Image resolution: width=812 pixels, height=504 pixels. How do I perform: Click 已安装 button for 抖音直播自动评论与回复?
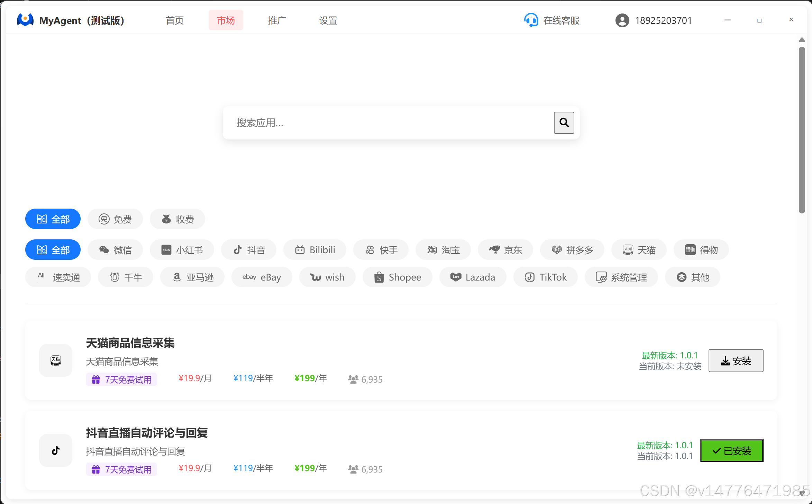pos(732,451)
